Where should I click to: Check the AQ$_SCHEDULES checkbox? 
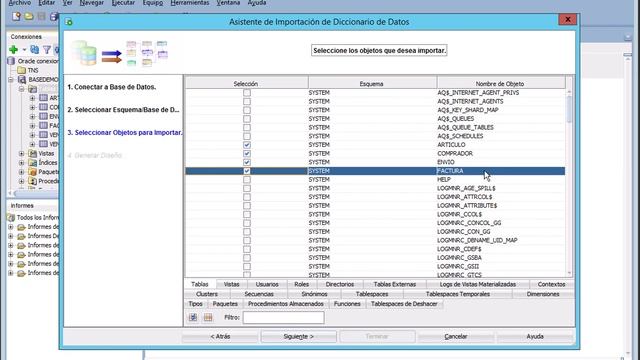coord(247,136)
